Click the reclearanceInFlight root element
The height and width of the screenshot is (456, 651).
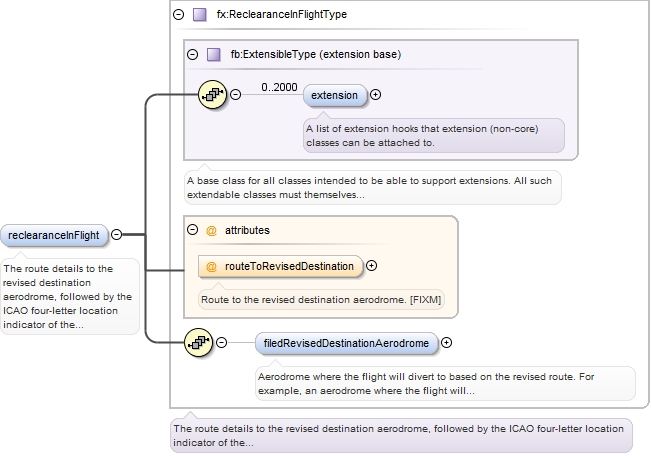click(54, 235)
